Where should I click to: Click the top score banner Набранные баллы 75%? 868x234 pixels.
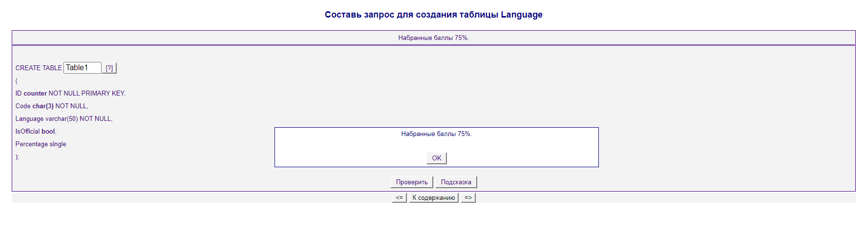[433, 38]
